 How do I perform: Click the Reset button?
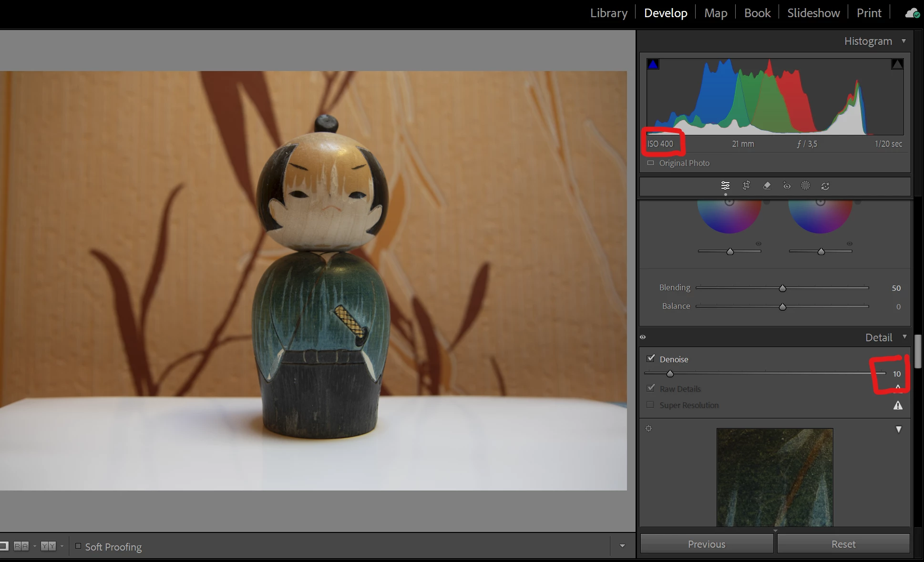point(843,544)
